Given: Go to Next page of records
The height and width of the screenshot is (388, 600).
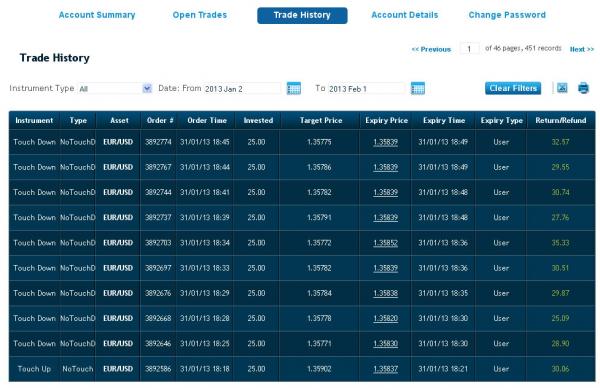Looking at the screenshot, I should 582,49.
